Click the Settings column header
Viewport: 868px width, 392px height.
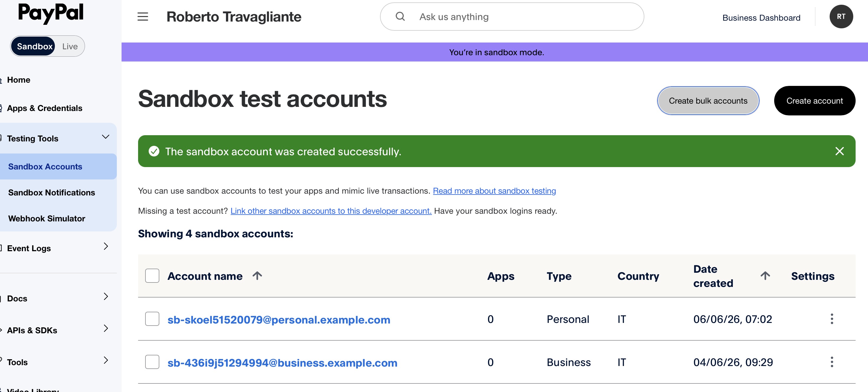click(x=813, y=276)
